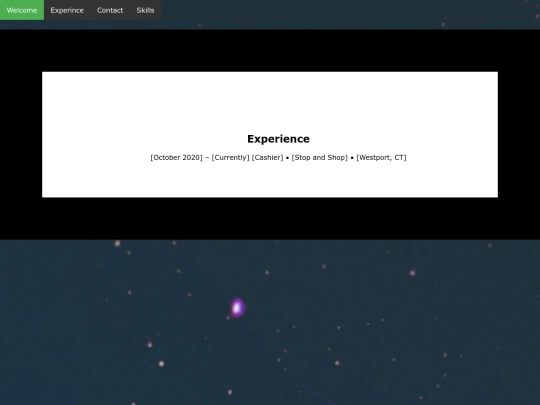Open the Welcome nav tab
Image resolution: width=540 pixels, height=405 pixels.
coord(22,10)
